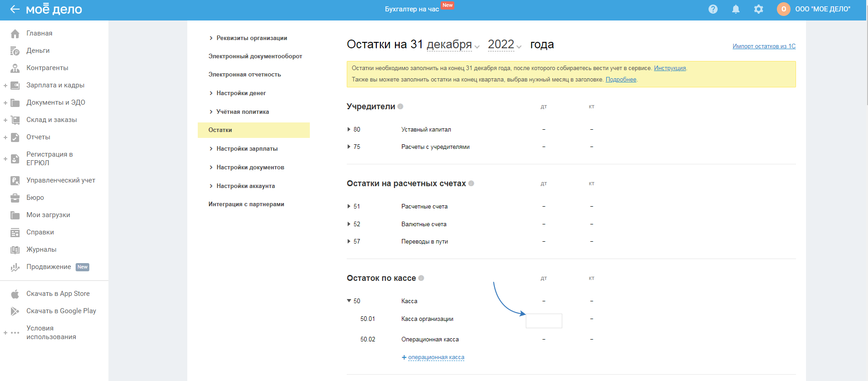
Task: Open the month dropdown декабря
Action: [x=453, y=45]
